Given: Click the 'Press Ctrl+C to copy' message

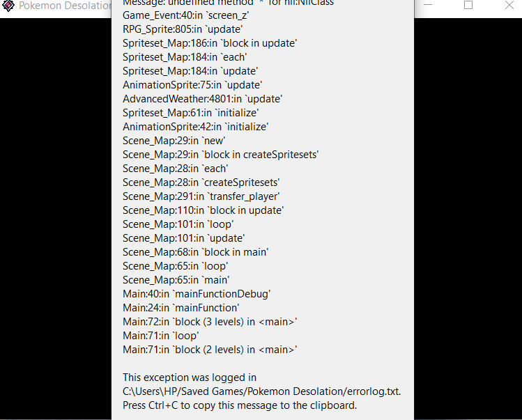Looking at the screenshot, I should click(x=240, y=405).
